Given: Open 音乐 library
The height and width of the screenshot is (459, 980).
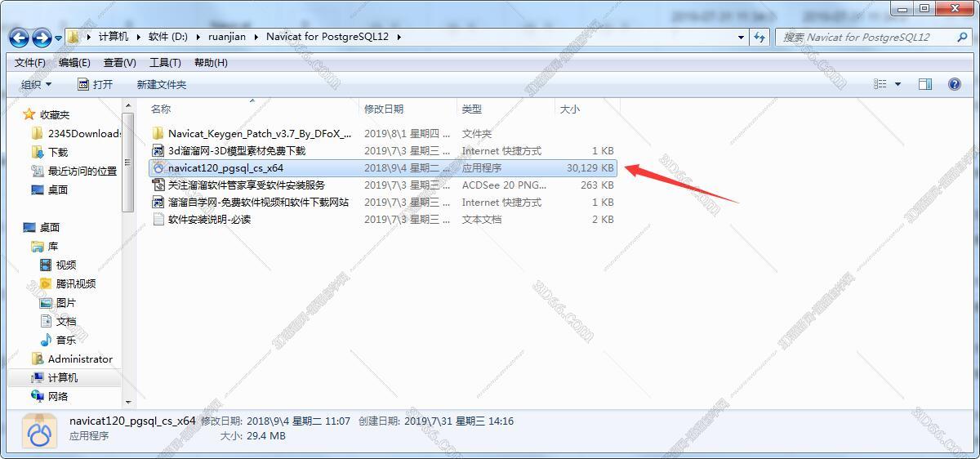Looking at the screenshot, I should [x=66, y=340].
